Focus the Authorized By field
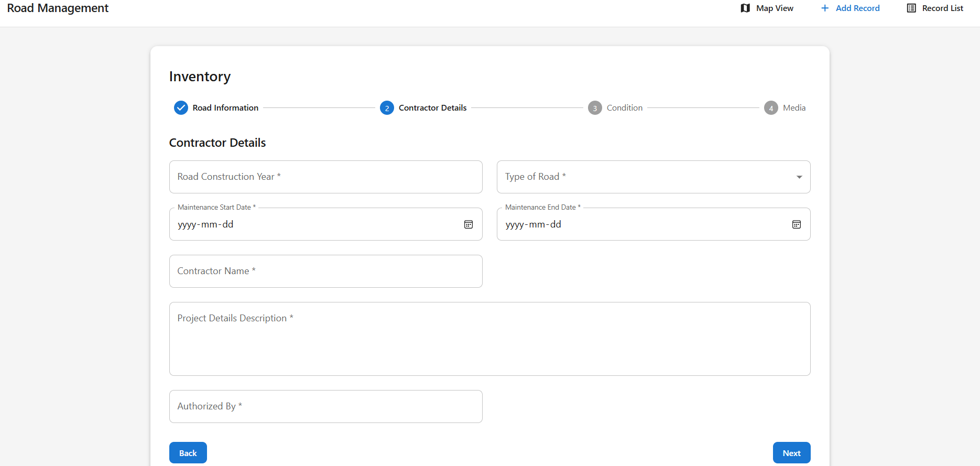 pos(326,407)
